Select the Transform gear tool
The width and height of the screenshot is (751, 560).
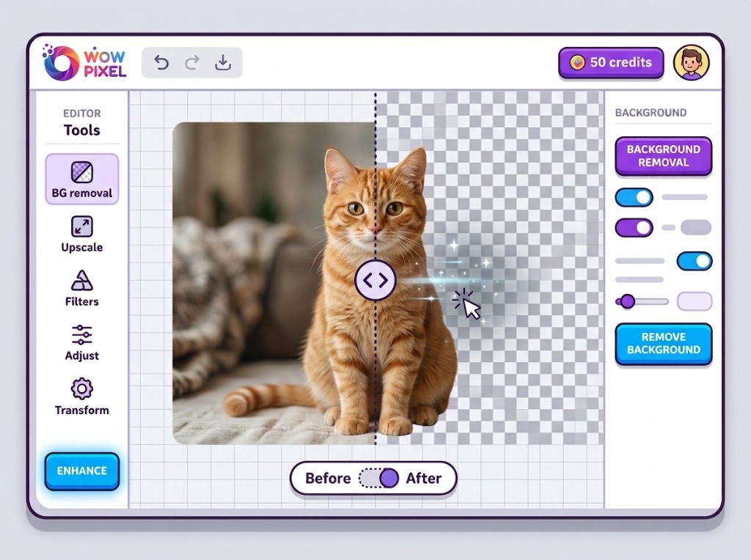click(x=82, y=397)
